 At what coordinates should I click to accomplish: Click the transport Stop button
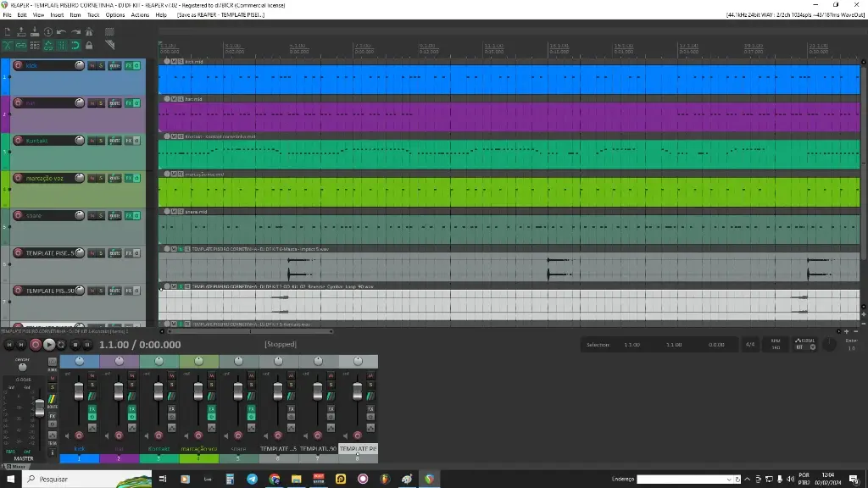(75, 345)
